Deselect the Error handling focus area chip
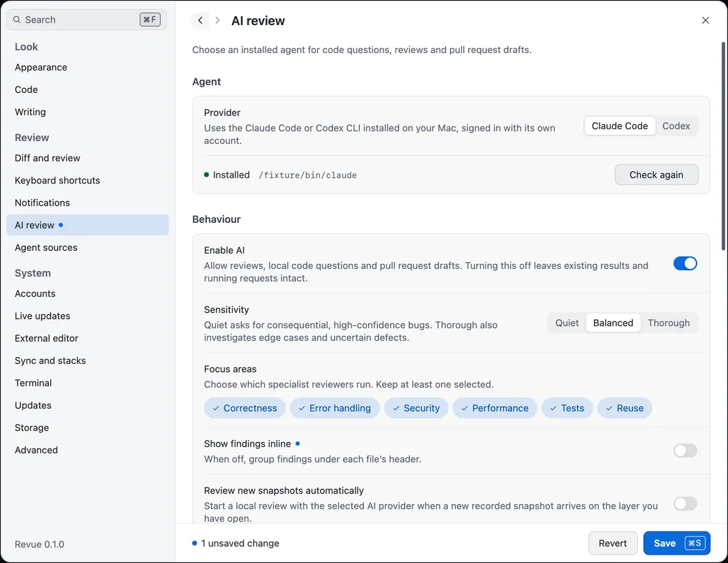 [x=335, y=408]
